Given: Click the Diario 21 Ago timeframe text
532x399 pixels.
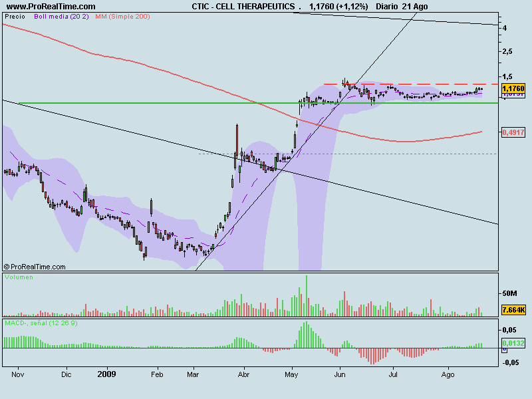Looking at the screenshot, I should (x=402, y=7).
